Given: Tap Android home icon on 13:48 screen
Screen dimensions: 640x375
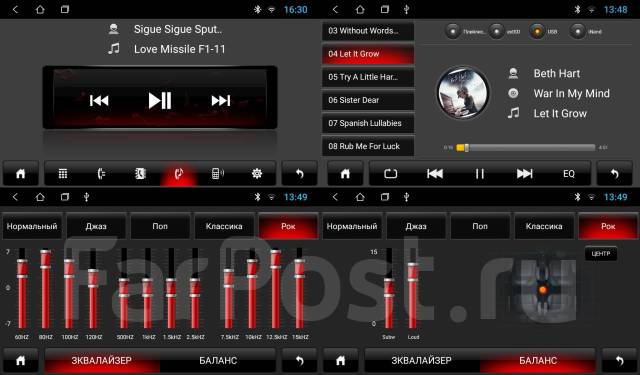Looking at the screenshot, I should tap(360, 9).
